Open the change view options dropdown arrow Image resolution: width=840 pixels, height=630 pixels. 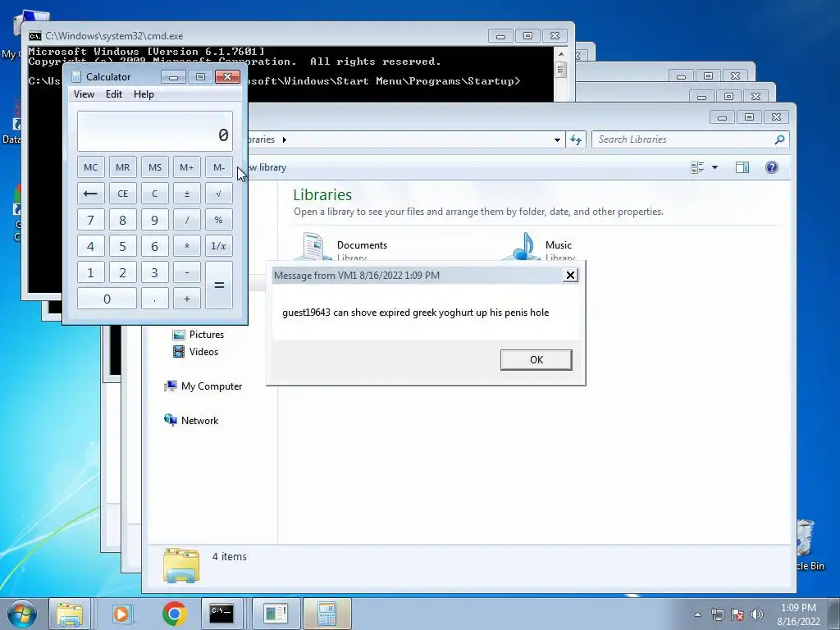714,167
